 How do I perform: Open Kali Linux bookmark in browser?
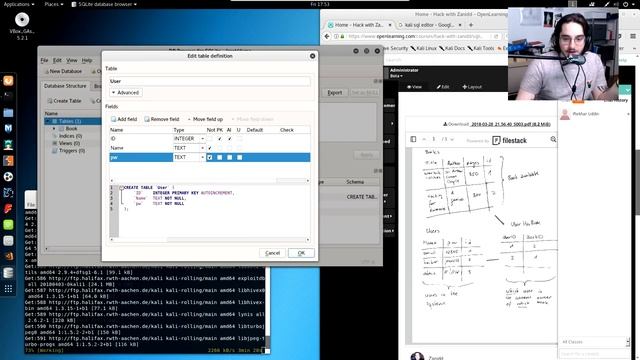click(x=424, y=48)
